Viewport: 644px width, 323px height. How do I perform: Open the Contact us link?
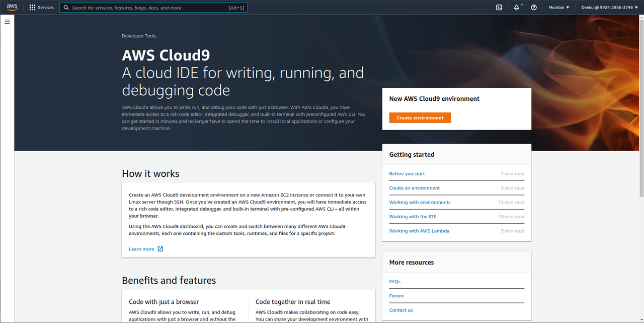pyautogui.click(x=401, y=310)
